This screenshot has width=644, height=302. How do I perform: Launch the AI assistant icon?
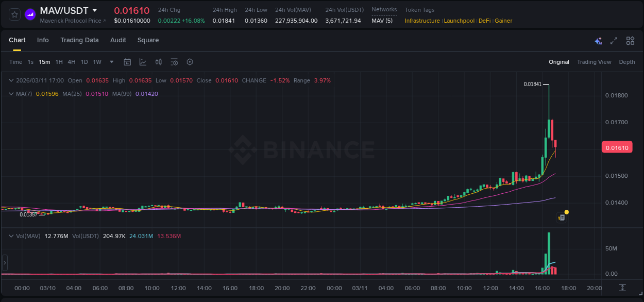598,40
